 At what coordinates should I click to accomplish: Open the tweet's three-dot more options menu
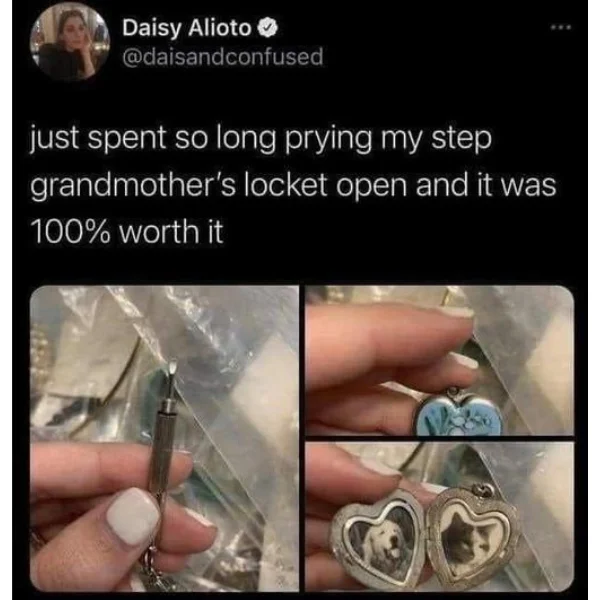point(561,28)
